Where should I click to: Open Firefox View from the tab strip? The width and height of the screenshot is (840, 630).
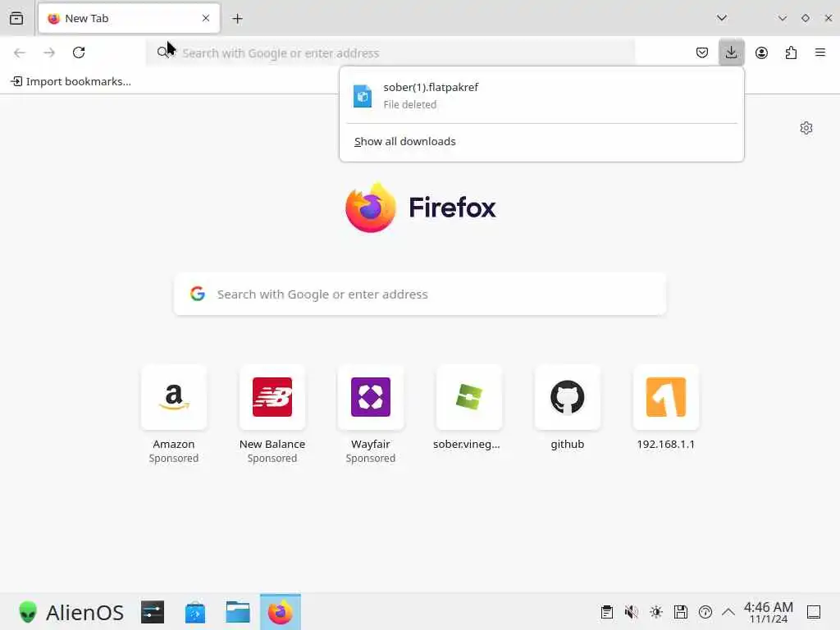(16, 18)
